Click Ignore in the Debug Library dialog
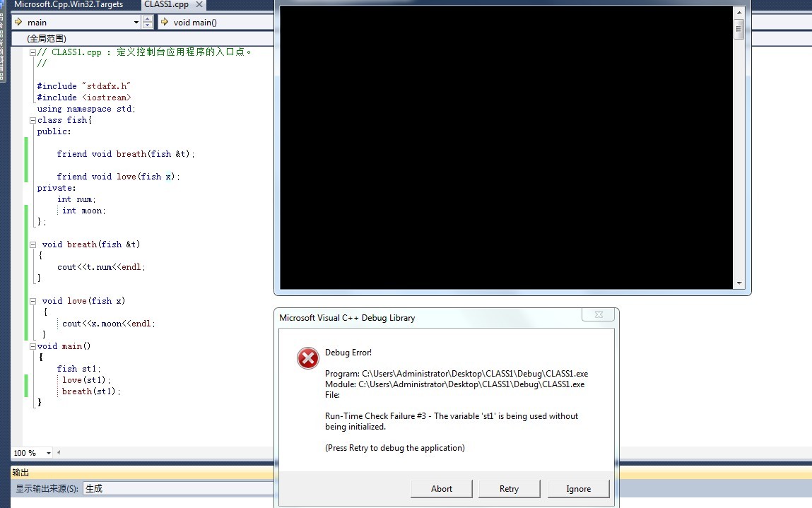Image resolution: width=812 pixels, height=508 pixels. pyautogui.click(x=579, y=489)
